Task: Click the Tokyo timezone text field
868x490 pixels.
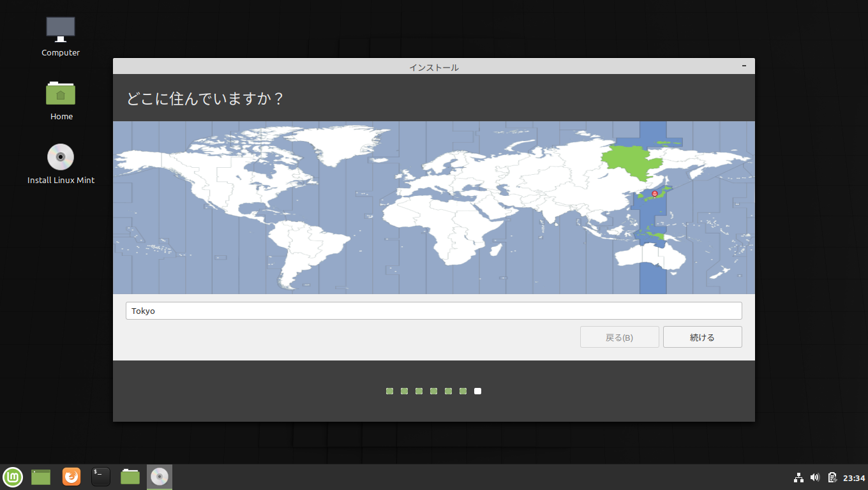Action: [x=434, y=311]
